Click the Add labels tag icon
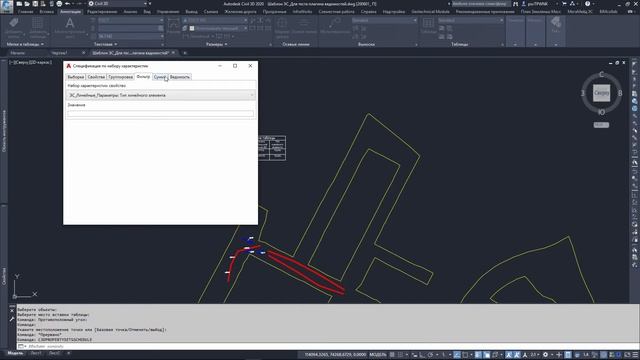 click(14, 23)
